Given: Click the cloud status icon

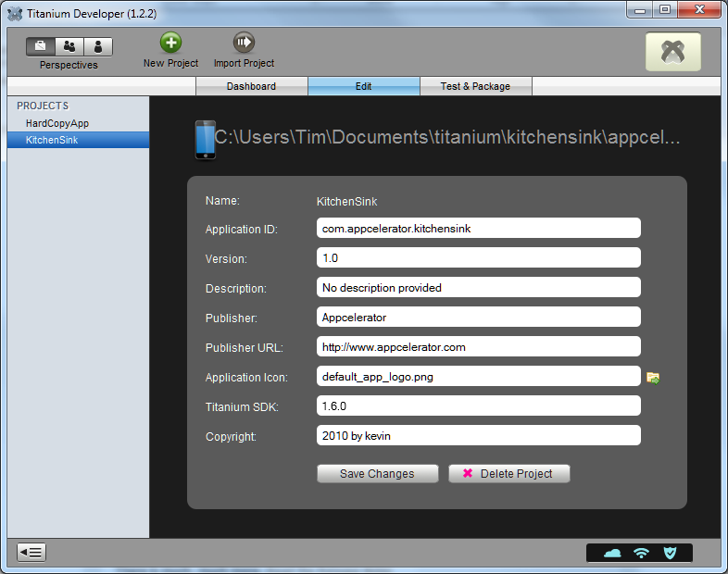Looking at the screenshot, I should pos(612,553).
